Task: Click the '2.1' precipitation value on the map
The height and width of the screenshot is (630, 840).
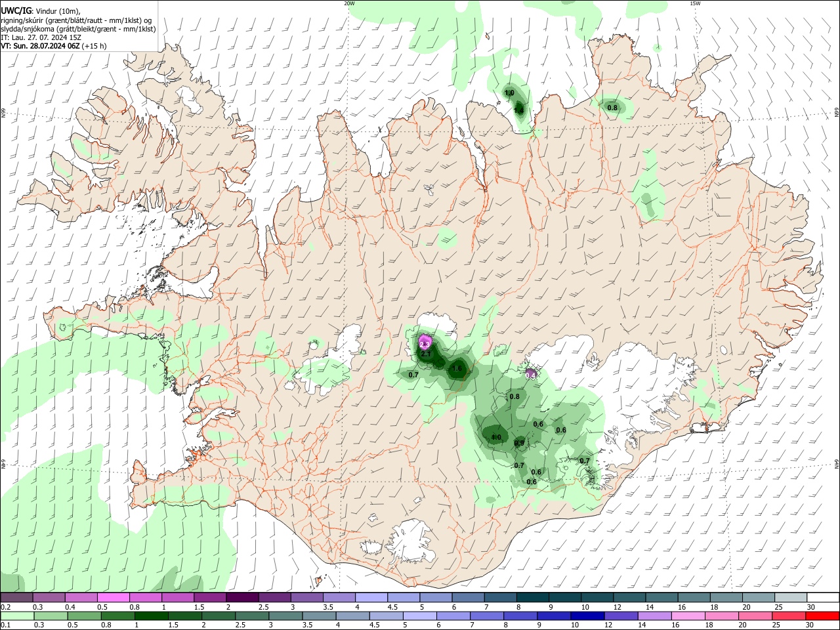Action: pyautogui.click(x=426, y=354)
